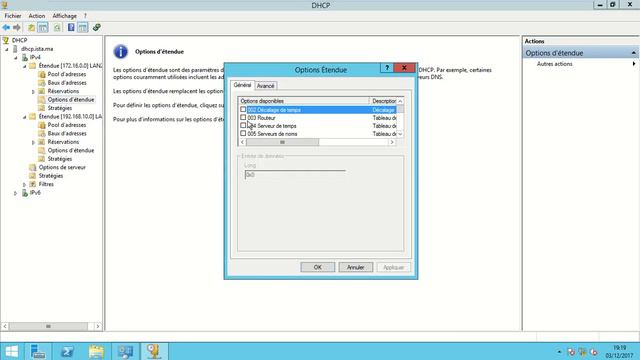Open Server Manager from the taskbar
Viewport: 640px width, 360px height.
pos(38,351)
